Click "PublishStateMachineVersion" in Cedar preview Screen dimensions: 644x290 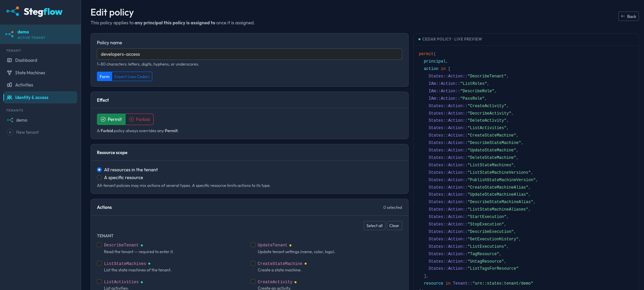[x=483, y=180]
